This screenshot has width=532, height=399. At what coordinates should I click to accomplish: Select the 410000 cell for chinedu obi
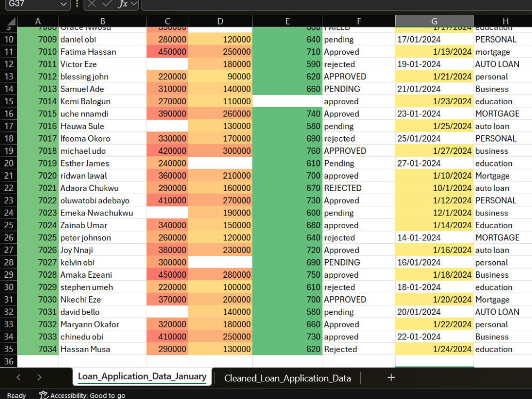point(167,337)
